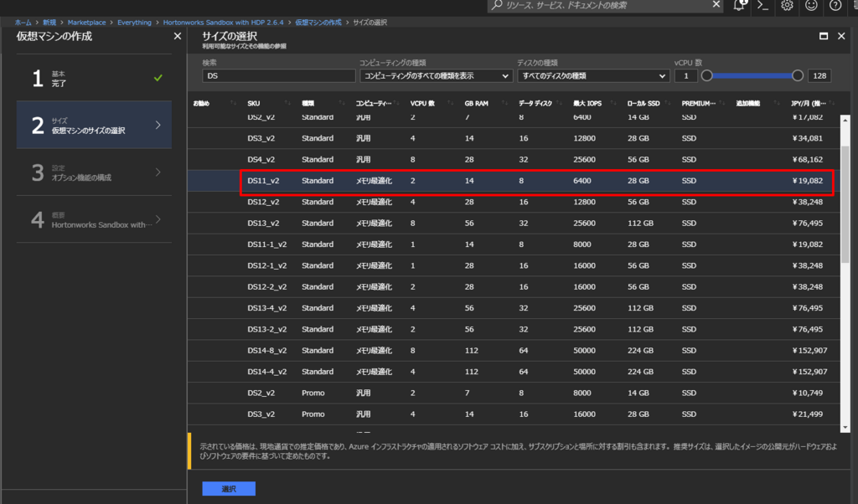Image resolution: width=858 pixels, height=504 pixels.
Task: Maximize the size selection blade
Action: pyautogui.click(x=823, y=36)
